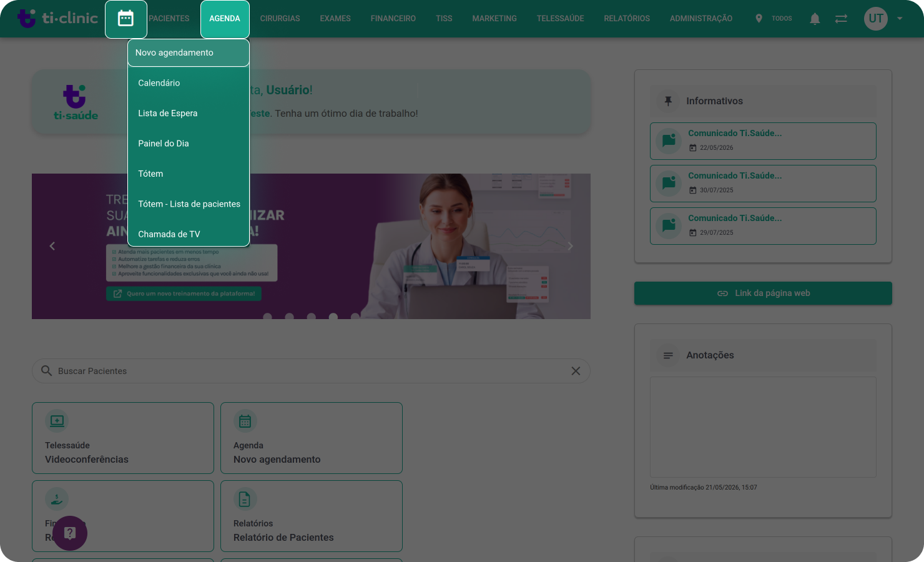The image size is (924, 562).
Task: Go to the previous banner slide
Action: point(52,246)
